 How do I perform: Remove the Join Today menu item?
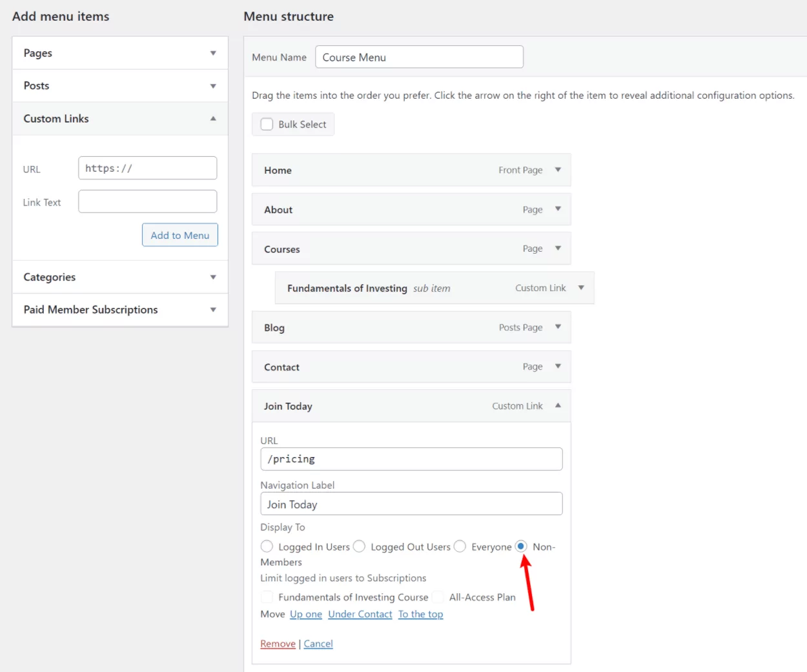(x=278, y=644)
